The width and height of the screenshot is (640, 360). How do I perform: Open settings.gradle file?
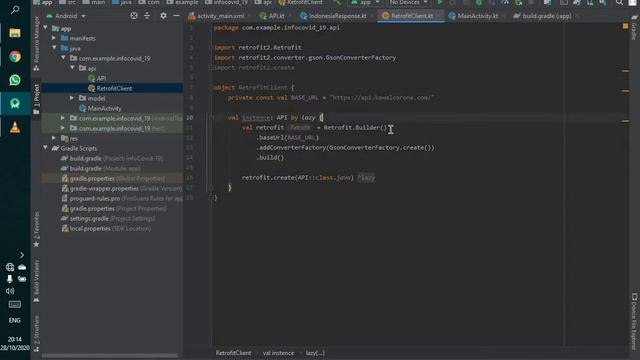click(x=108, y=218)
